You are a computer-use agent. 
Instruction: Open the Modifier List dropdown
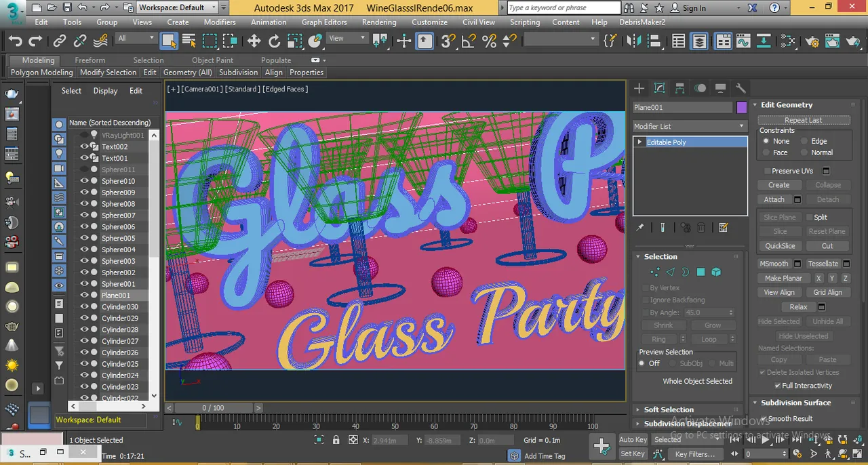coord(689,126)
